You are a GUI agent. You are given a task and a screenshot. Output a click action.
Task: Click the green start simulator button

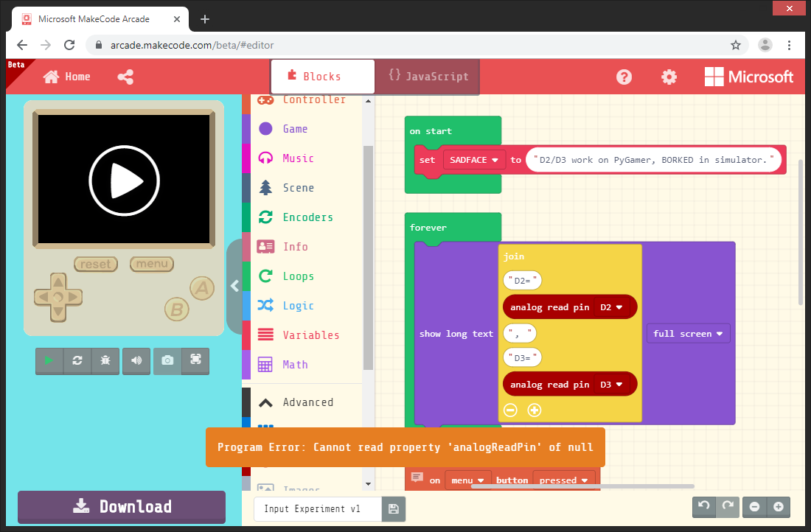[49, 361]
